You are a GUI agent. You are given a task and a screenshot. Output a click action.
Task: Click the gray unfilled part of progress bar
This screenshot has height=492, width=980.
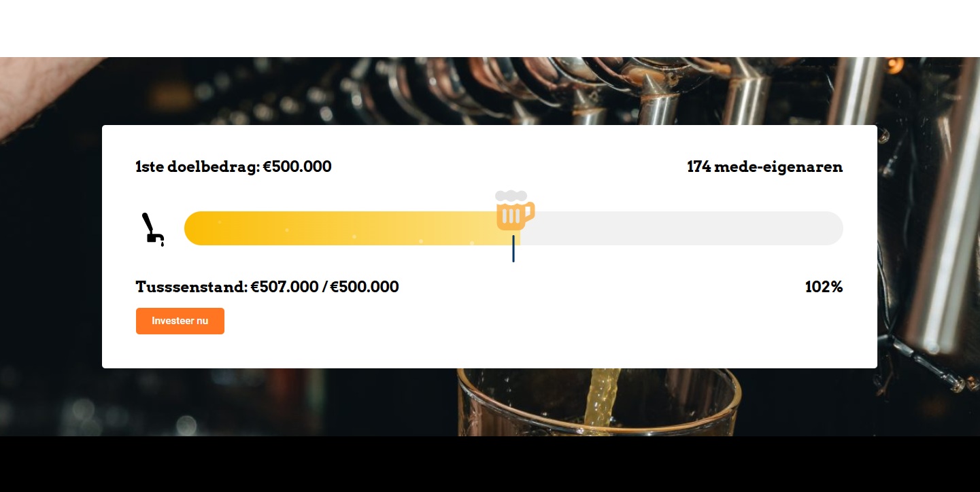[680, 228]
